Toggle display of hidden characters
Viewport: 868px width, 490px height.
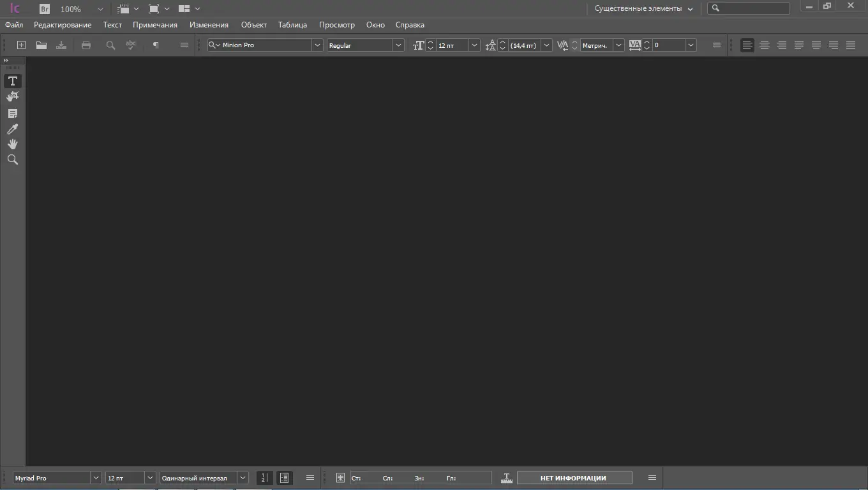pyautogui.click(x=155, y=45)
